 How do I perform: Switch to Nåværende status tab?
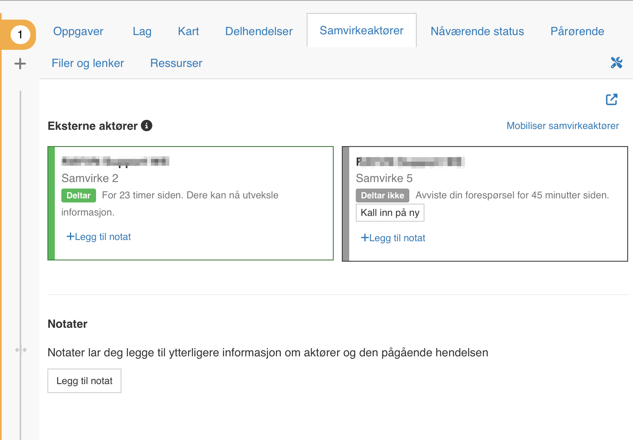pyautogui.click(x=477, y=31)
